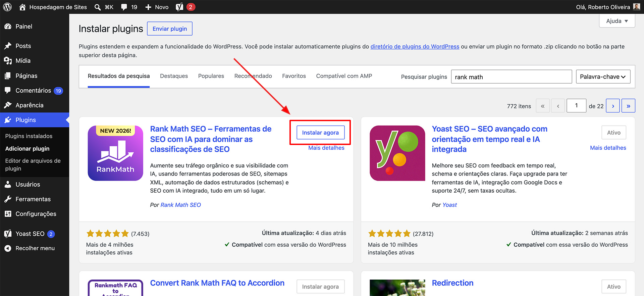Viewport: 644px width, 296px height.
Task: Open the Olá, Roberto Oliveira account menu
Action: [608, 7]
